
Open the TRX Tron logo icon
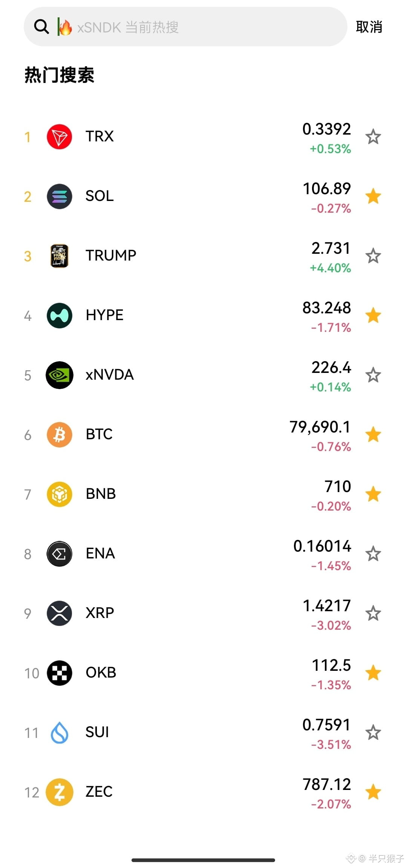coord(60,136)
